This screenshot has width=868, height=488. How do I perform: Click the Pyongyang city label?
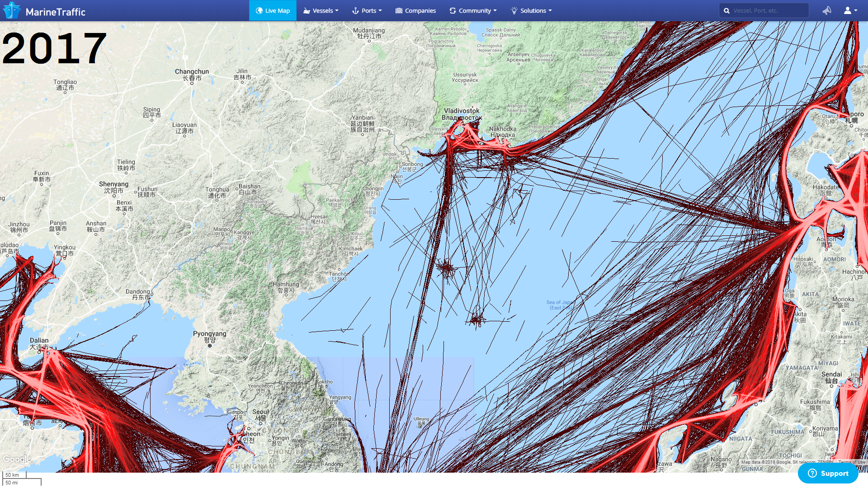pyautogui.click(x=210, y=337)
